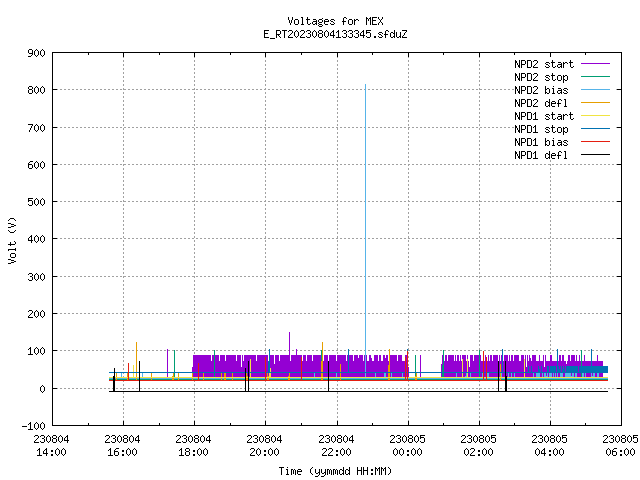Screen dimensions: 640x480
Task: Click the 'NPD1 stop' legend label
Action: click(541, 129)
